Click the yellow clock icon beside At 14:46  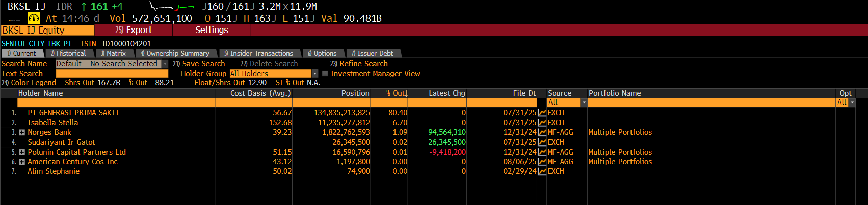click(x=34, y=18)
